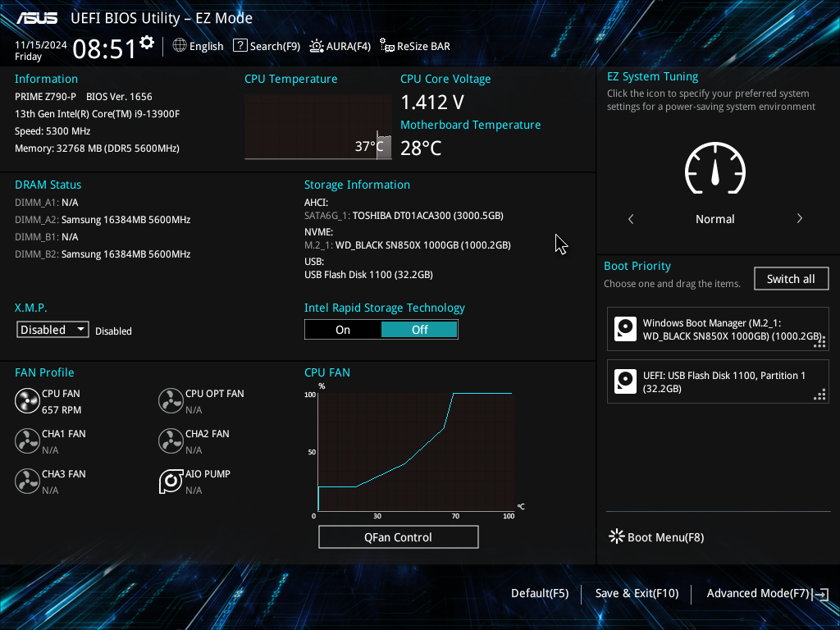Click the Switch all button

[792, 279]
